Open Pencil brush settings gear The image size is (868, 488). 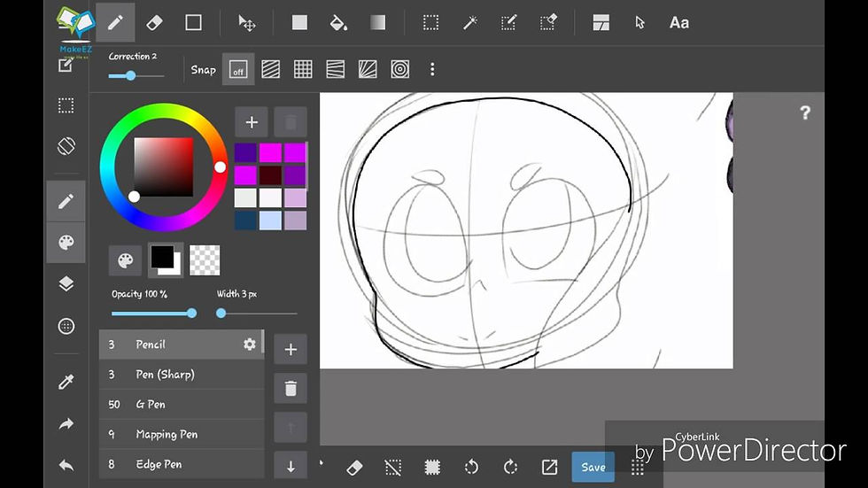(250, 345)
